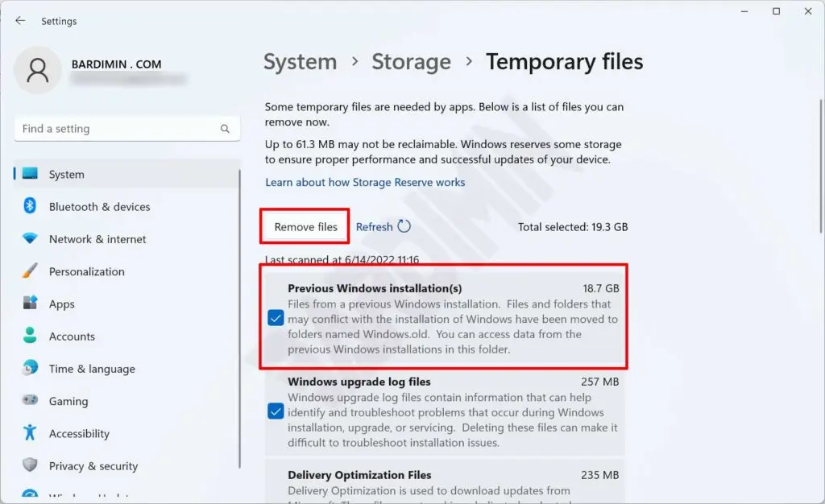Click the Previous Windows installation(s) heading
The image size is (825, 504).
[x=375, y=288]
